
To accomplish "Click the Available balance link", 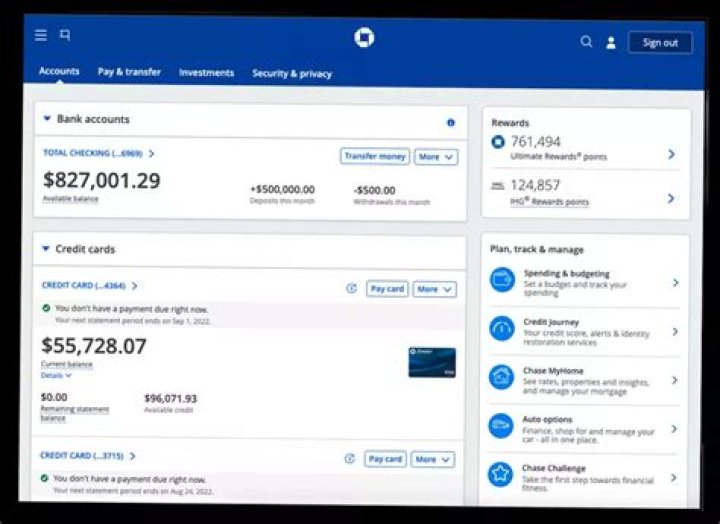I will click(x=71, y=199).
